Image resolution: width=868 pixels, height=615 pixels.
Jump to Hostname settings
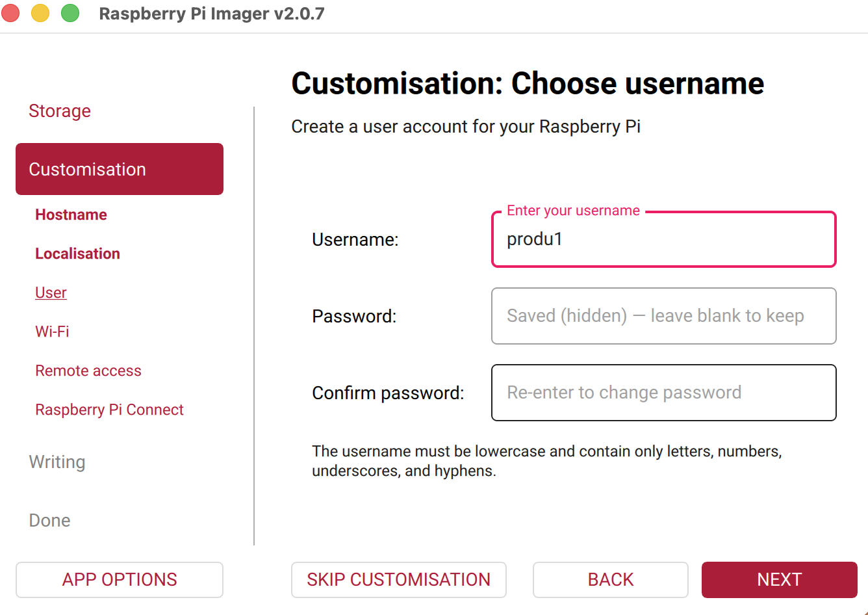[x=71, y=215]
